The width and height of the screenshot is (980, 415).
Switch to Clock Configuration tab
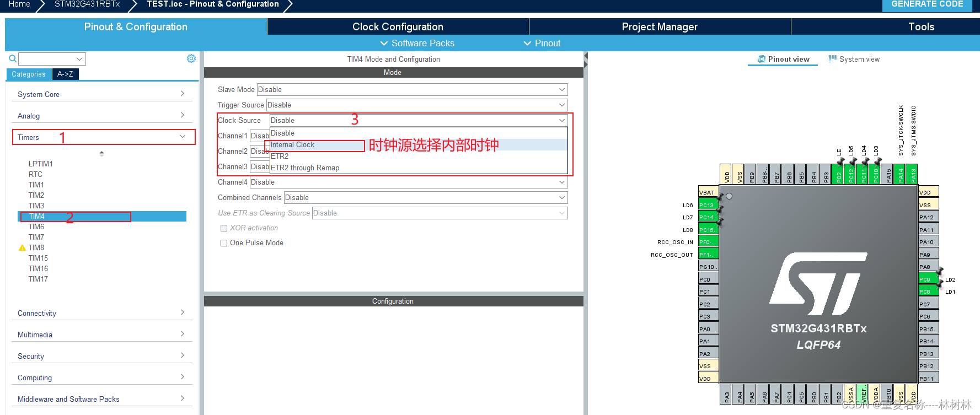pos(398,26)
